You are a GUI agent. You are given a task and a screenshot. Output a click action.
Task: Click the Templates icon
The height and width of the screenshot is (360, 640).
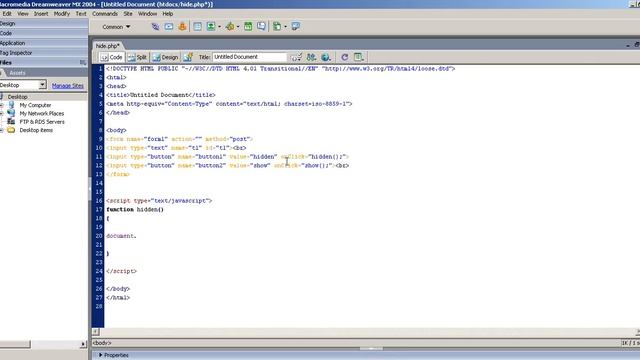pyautogui.click(x=277, y=27)
